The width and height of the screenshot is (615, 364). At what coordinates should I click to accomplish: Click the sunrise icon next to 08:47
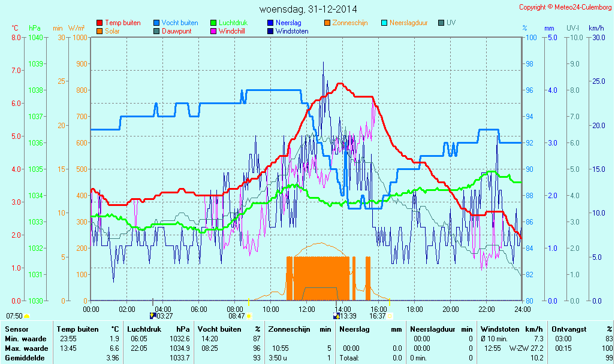pyautogui.click(x=249, y=316)
